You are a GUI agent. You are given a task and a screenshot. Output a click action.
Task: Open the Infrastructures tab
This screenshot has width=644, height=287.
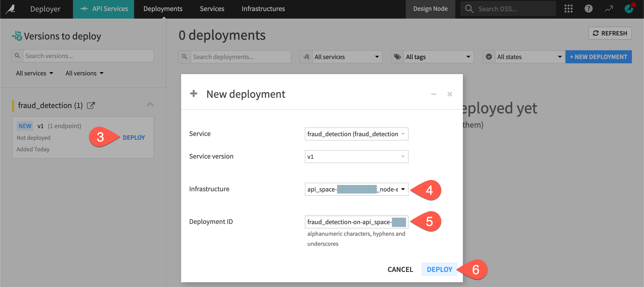coord(263,9)
